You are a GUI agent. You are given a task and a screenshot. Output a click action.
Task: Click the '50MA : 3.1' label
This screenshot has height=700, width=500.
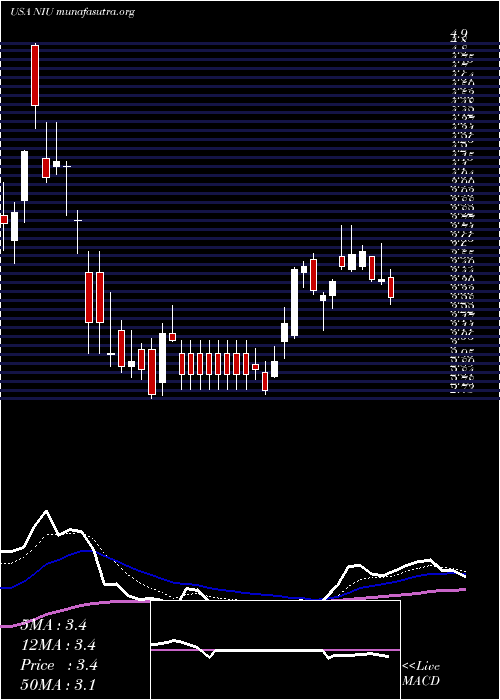coord(58,685)
